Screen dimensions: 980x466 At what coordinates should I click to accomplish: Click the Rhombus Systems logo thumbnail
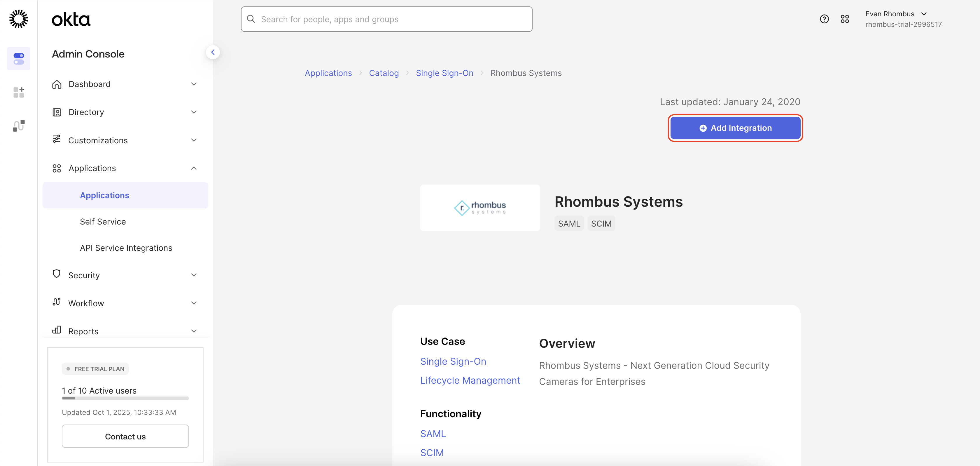[x=480, y=208]
